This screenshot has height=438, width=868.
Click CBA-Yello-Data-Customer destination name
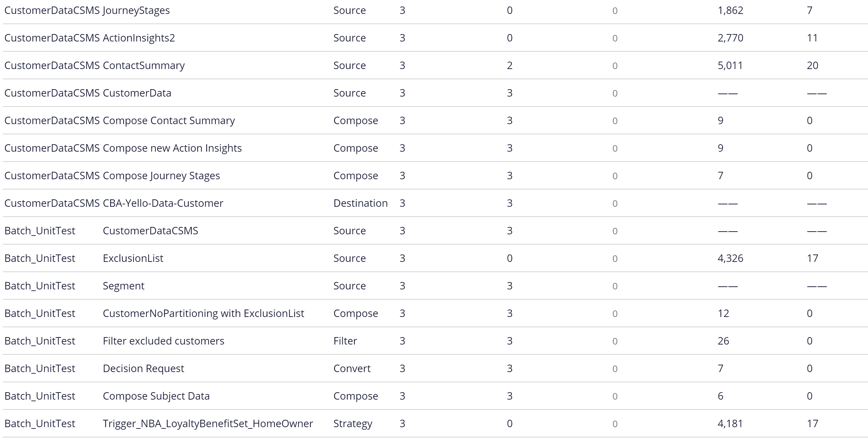point(163,203)
